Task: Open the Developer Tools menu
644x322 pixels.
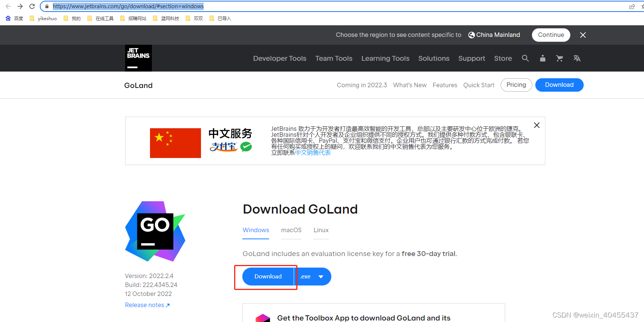Action: (280, 58)
